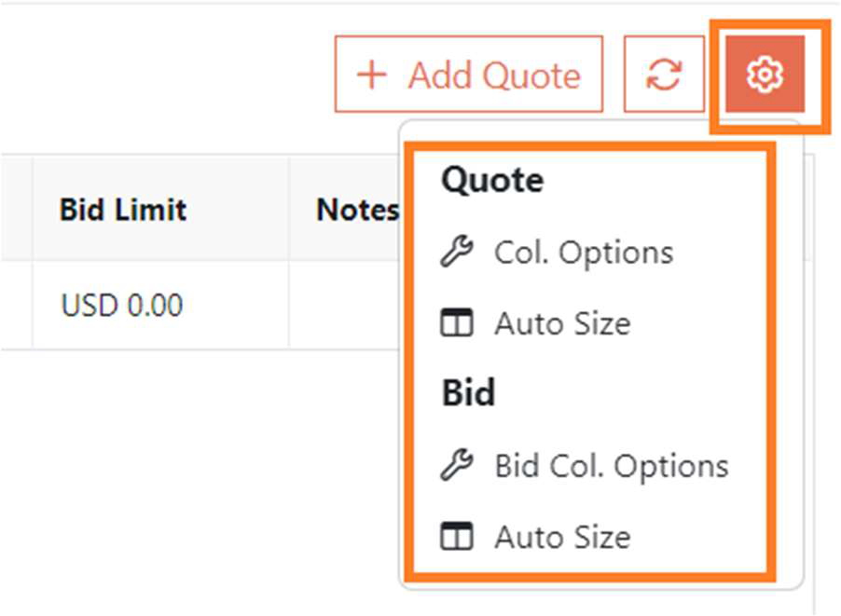841x616 pixels.
Task: Choose Auto Size text under Bid section
Action: [x=562, y=537]
